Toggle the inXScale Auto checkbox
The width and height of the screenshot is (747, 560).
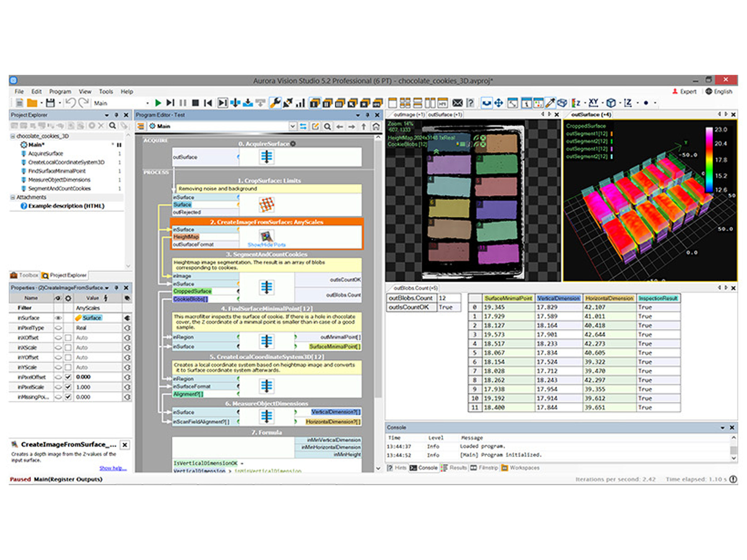(x=68, y=347)
